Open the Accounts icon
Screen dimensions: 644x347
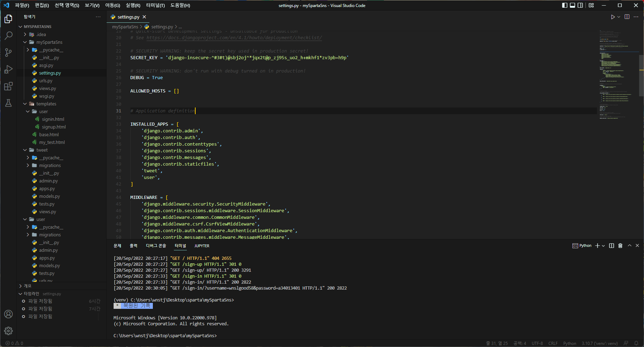coord(8,314)
